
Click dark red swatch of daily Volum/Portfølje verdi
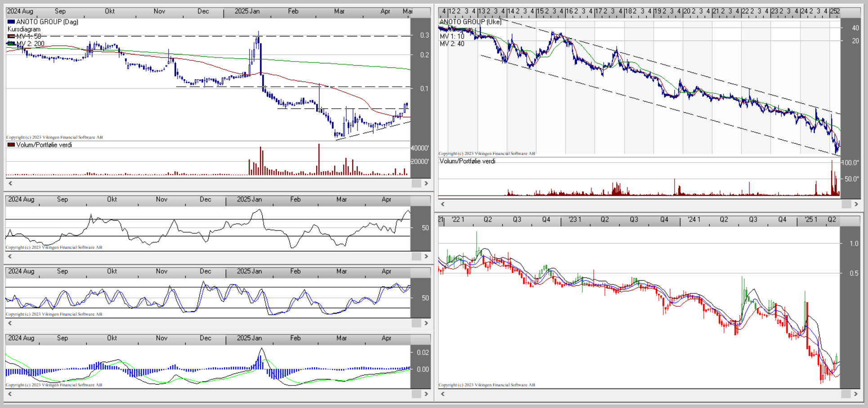[x=11, y=145]
